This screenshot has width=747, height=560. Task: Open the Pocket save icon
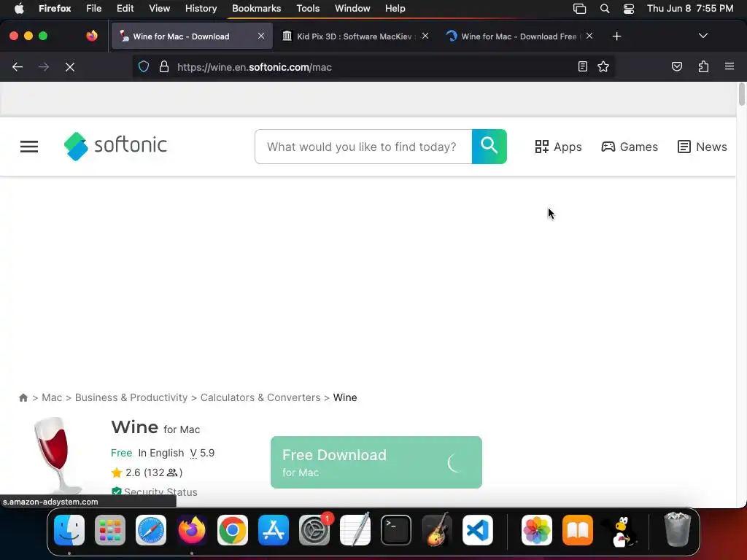[676, 66]
